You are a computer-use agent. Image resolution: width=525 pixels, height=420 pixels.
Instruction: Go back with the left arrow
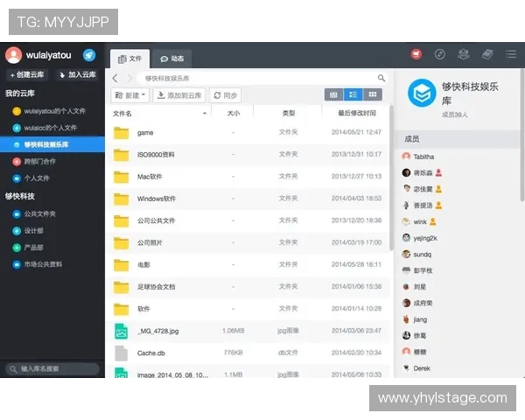pos(115,79)
